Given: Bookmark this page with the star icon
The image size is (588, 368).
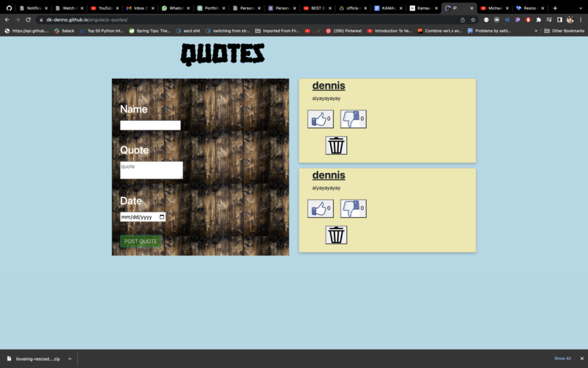Looking at the screenshot, I should pos(473,20).
